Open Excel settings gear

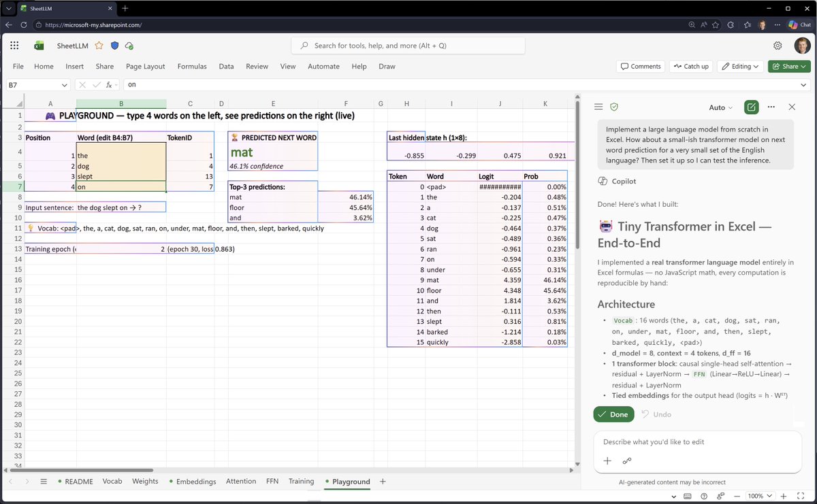pos(778,46)
